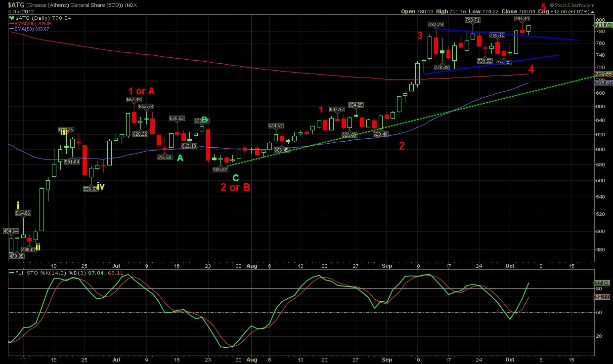Click the 'Jul' label on the time axis
Viewport: 613px width, 364px height.
(x=116, y=265)
